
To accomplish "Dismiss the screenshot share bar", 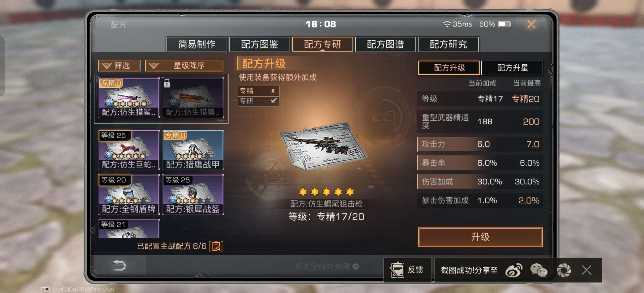I will 587,270.
